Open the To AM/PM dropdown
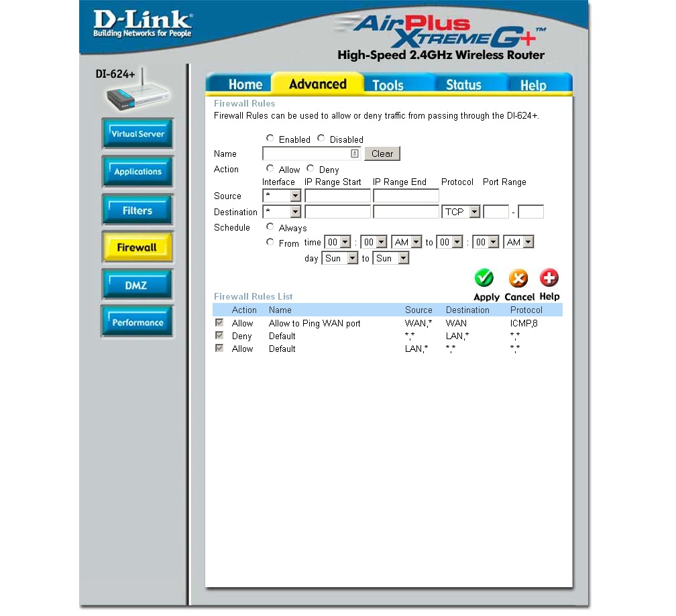 (x=518, y=242)
